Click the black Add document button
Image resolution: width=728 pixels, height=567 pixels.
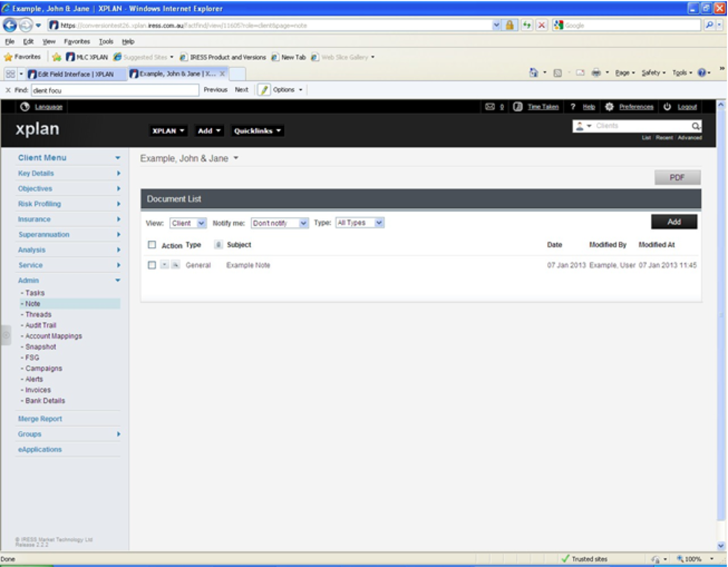pos(673,222)
